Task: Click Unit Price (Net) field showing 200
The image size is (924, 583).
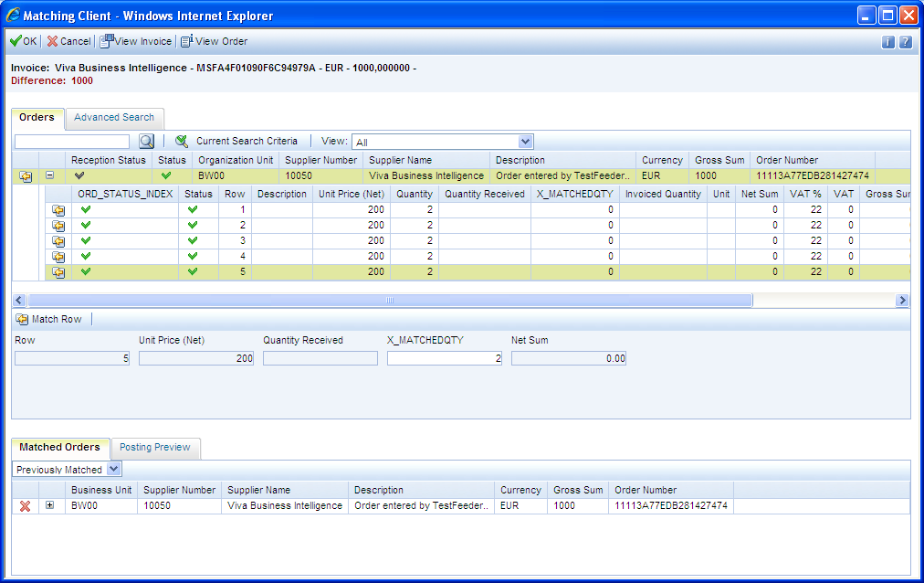Action: pyautogui.click(x=196, y=358)
